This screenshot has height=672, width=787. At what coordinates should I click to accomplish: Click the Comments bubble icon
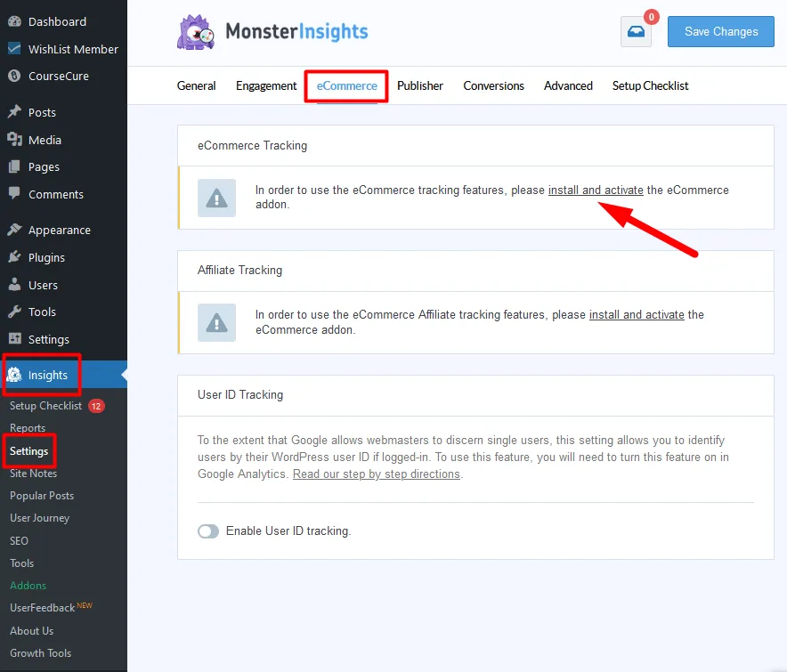tap(14, 194)
